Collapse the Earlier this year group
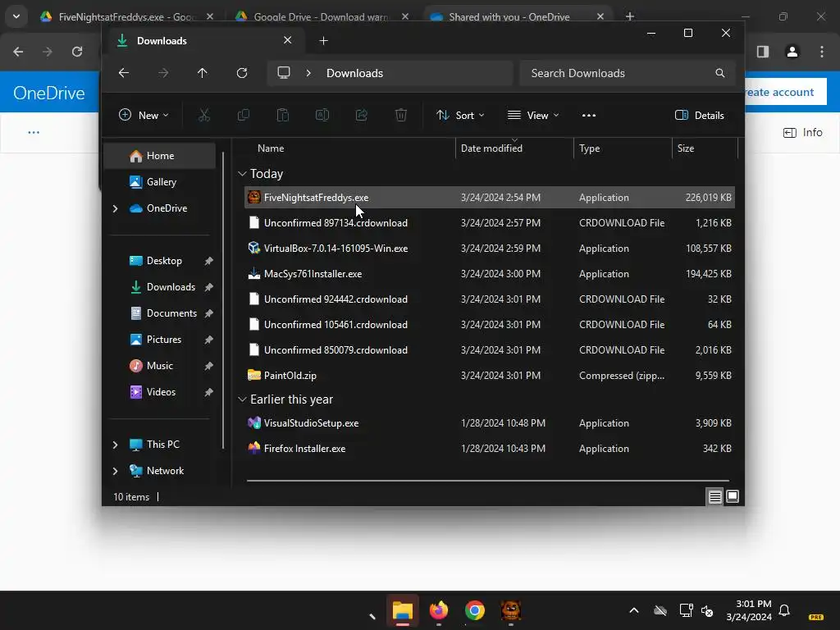Screen dimensions: 840x630 [242, 399]
